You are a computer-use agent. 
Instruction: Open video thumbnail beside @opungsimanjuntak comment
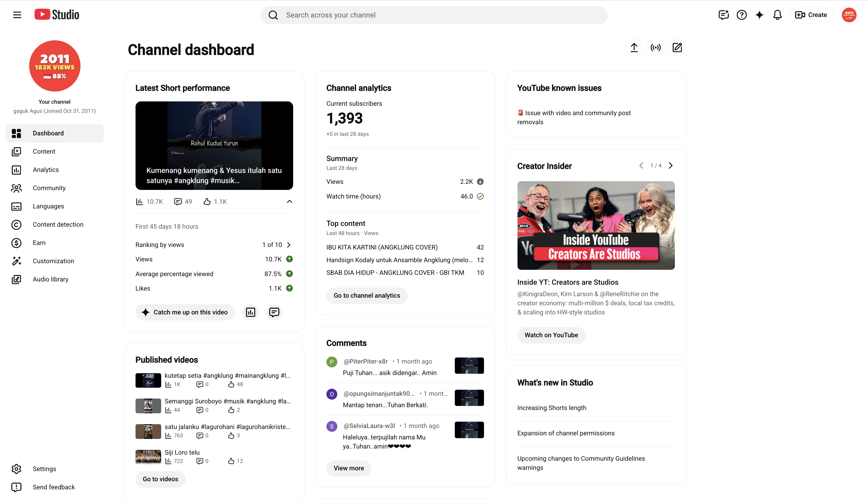tap(469, 398)
